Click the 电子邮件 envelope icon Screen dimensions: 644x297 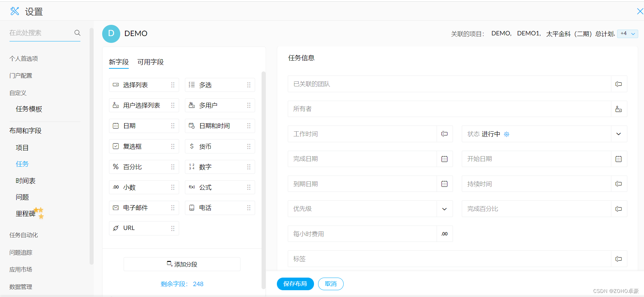(x=116, y=208)
